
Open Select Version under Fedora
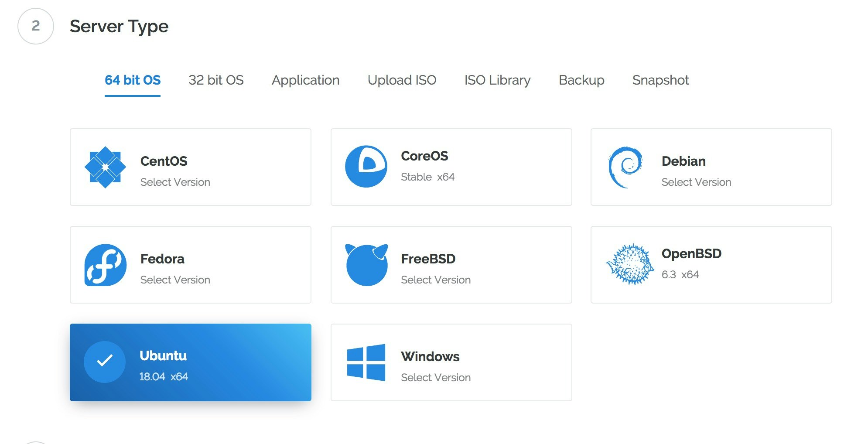click(x=175, y=280)
